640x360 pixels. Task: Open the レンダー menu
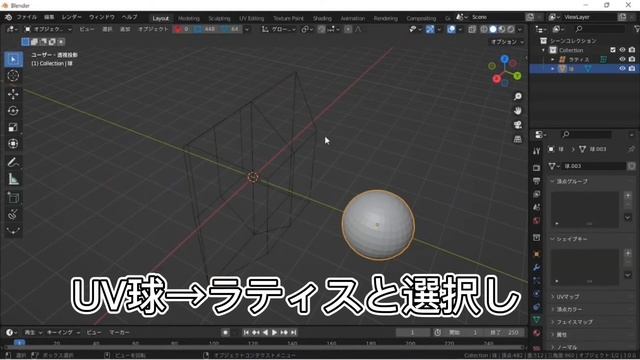(x=71, y=17)
